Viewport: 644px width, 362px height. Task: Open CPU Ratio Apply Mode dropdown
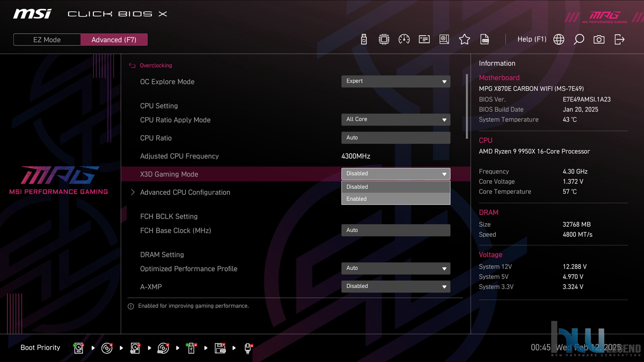click(396, 119)
